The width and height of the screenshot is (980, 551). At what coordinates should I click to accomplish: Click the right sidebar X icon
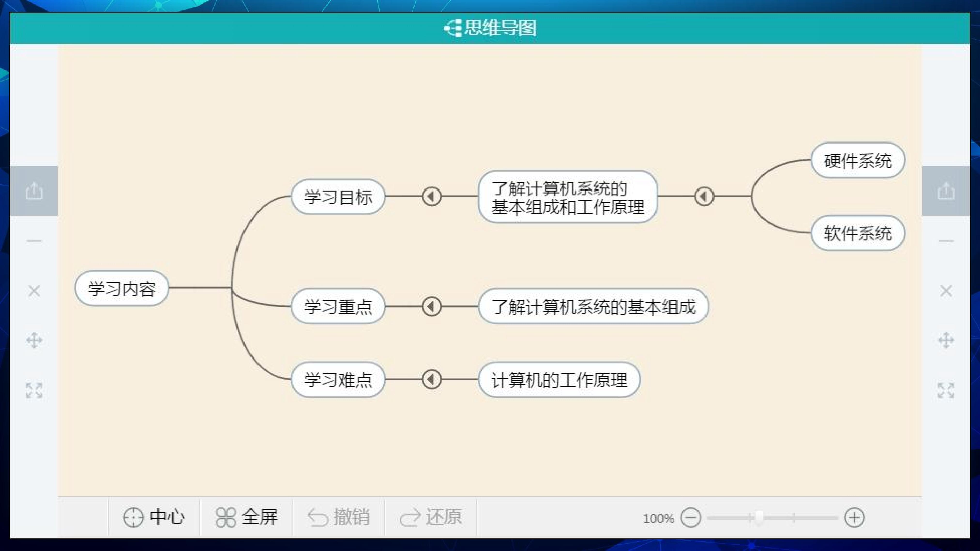(946, 291)
